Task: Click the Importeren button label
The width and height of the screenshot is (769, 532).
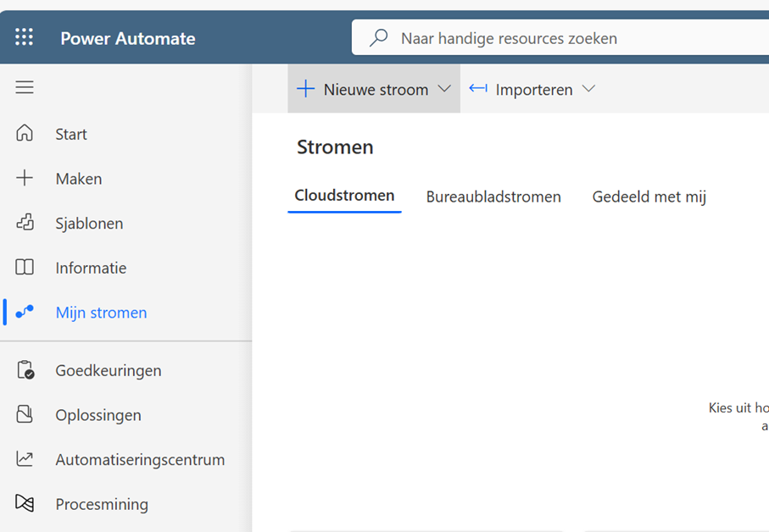Action: [x=534, y=90]
